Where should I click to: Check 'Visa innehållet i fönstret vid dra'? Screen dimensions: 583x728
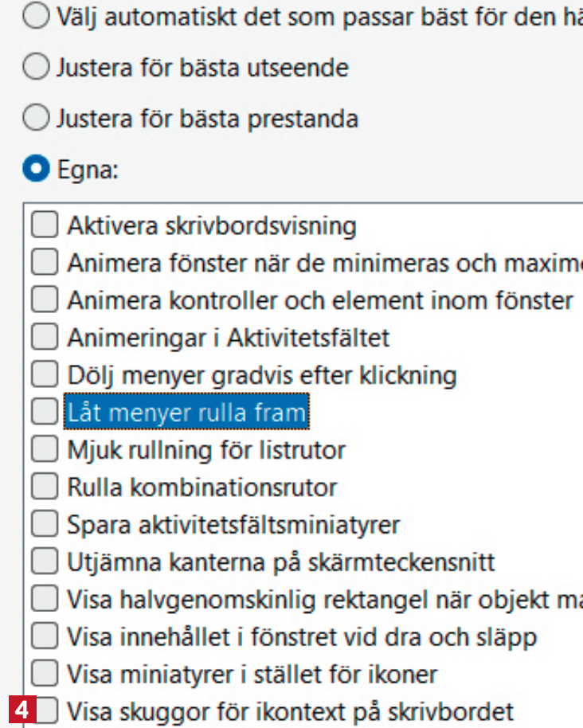tap(45, 636)
